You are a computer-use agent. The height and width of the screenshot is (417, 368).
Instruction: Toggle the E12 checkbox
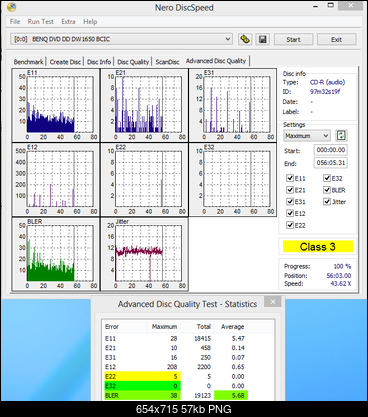click(x=290, y=213)
